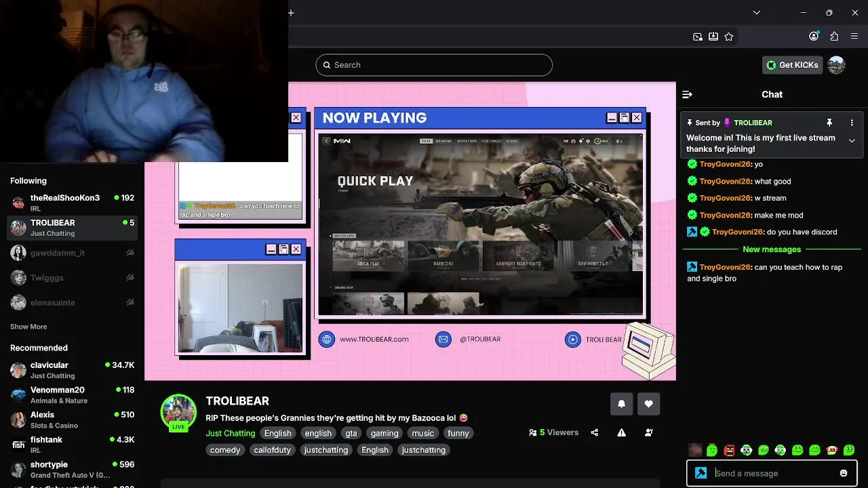Screen dimensions: 868x488
Task: Focus the Send a message chat input
Action: [771, 473]
